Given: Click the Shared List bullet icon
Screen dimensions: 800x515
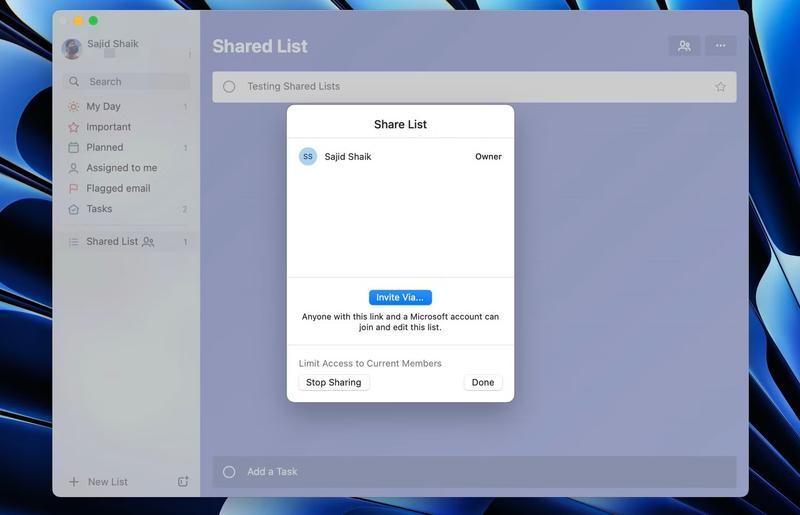Looking at the screenshot, I should click(x=73, y=241).
